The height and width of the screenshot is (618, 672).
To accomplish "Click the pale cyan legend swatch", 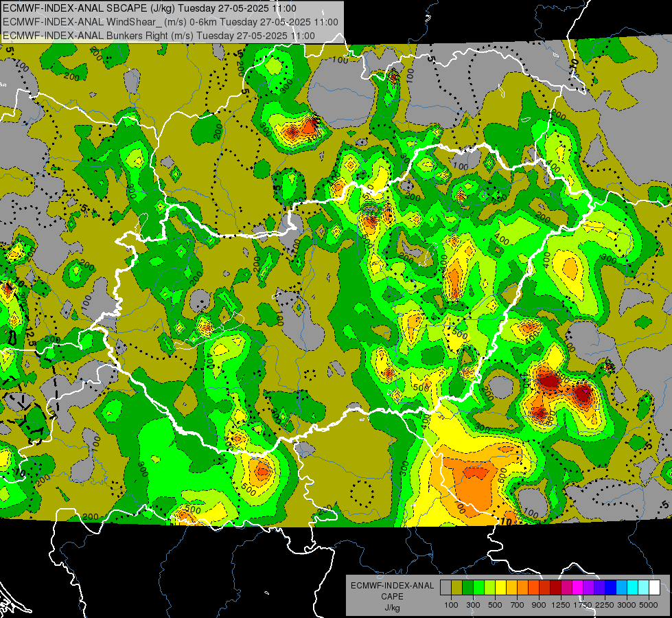I will click(x=644, y=588).
